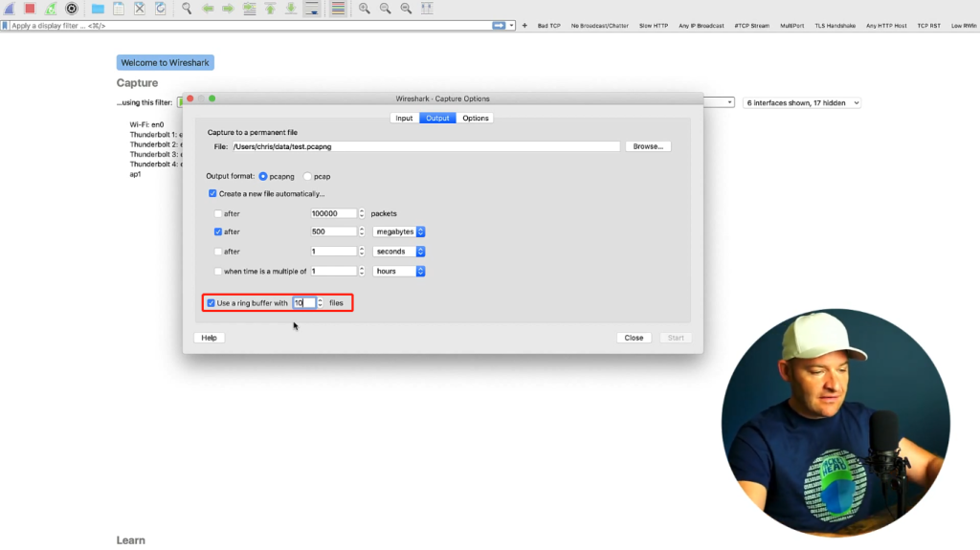Select pcap output format
This screenshot has height=550, width=980.
[x=307, y=176]
